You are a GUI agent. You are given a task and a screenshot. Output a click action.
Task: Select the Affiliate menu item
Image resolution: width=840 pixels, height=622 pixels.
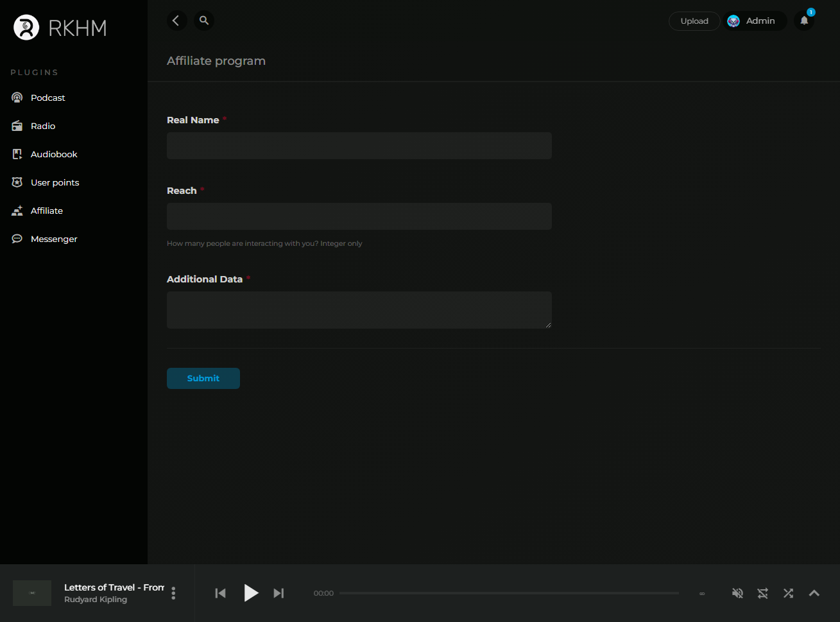click(47, 211)
